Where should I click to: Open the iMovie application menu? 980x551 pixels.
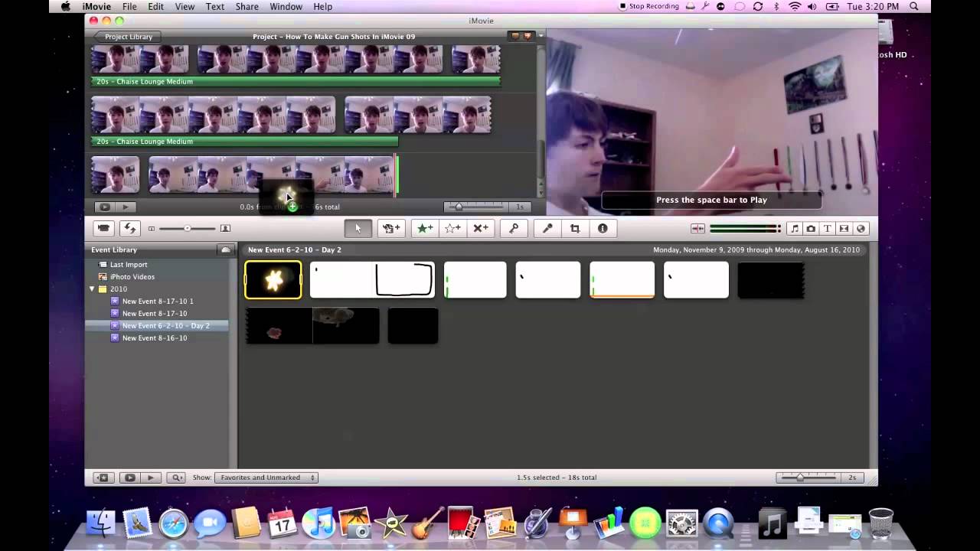[x=96, y=7]
